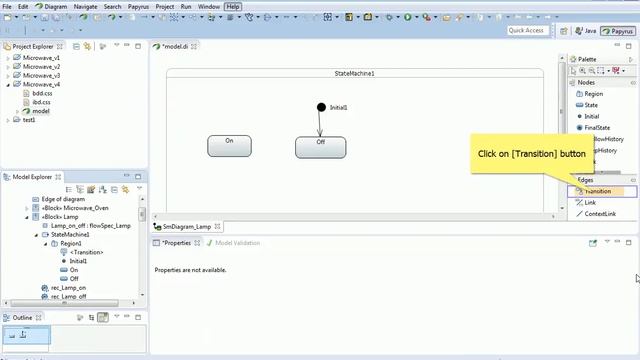The width and height of the screenshot is (640, 360).
Task: Select the Outline view tab
Action: 22,318
